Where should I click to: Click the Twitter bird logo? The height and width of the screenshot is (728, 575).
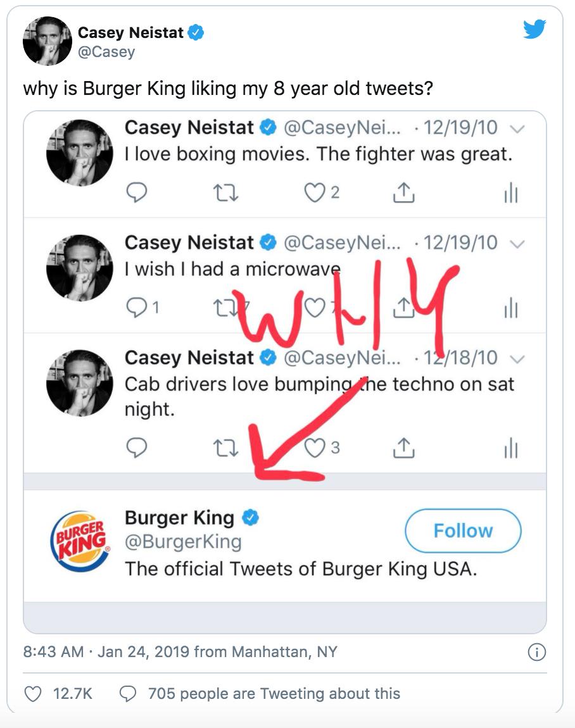(x=534, y=29)
